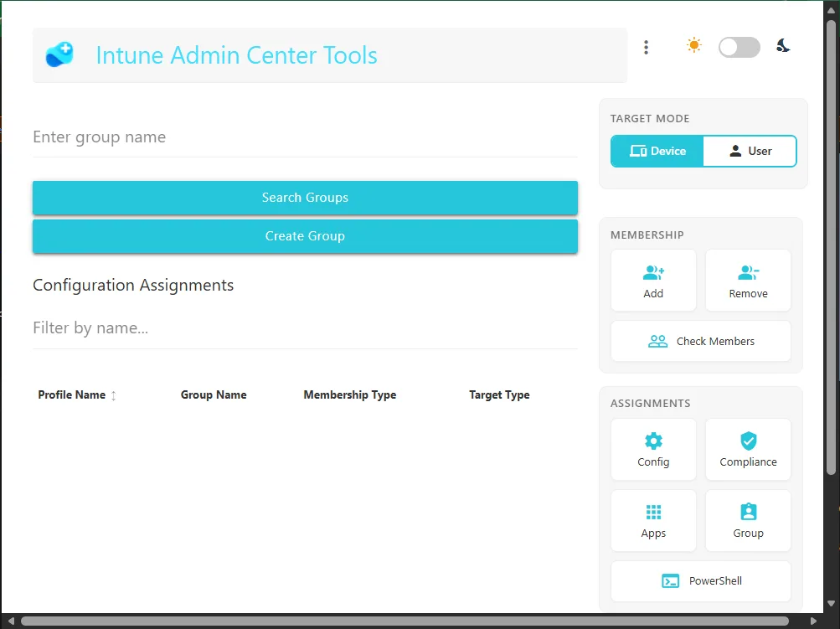Open Compliance assignments shield icon
The image size is (840, 629).
(x=749, y=450)
